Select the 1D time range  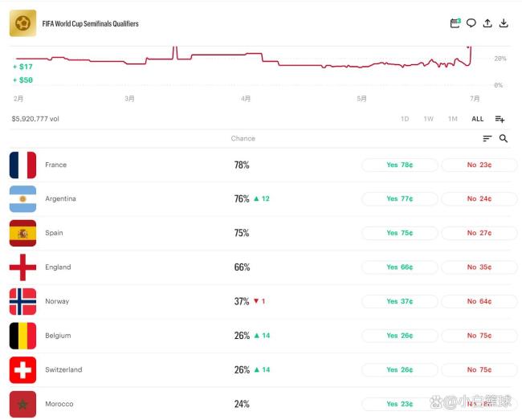(405, 119)
